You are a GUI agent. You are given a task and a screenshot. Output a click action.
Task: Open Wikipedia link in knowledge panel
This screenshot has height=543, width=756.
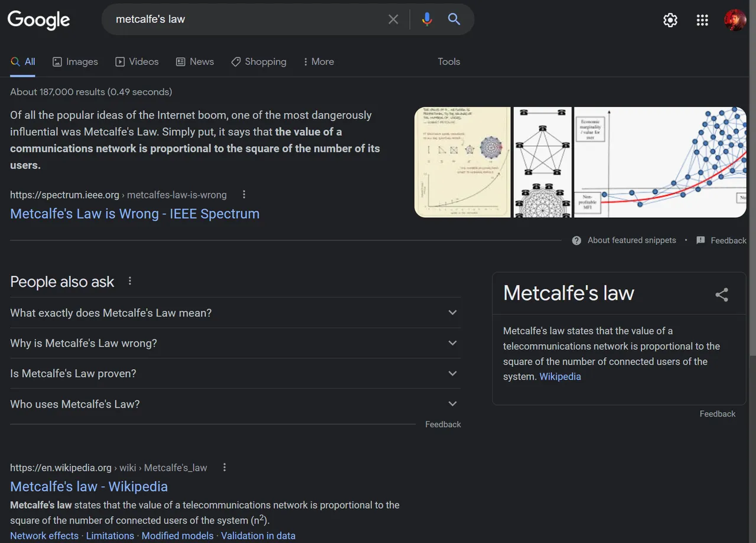[560, 377]
